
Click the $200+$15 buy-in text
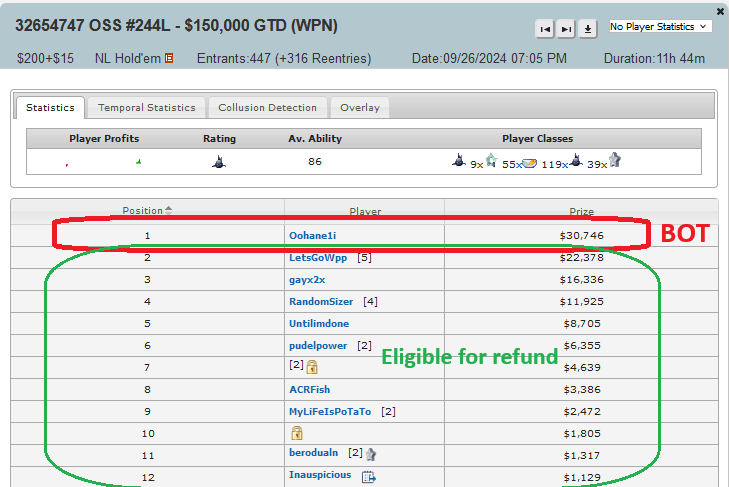pos(45,59)
